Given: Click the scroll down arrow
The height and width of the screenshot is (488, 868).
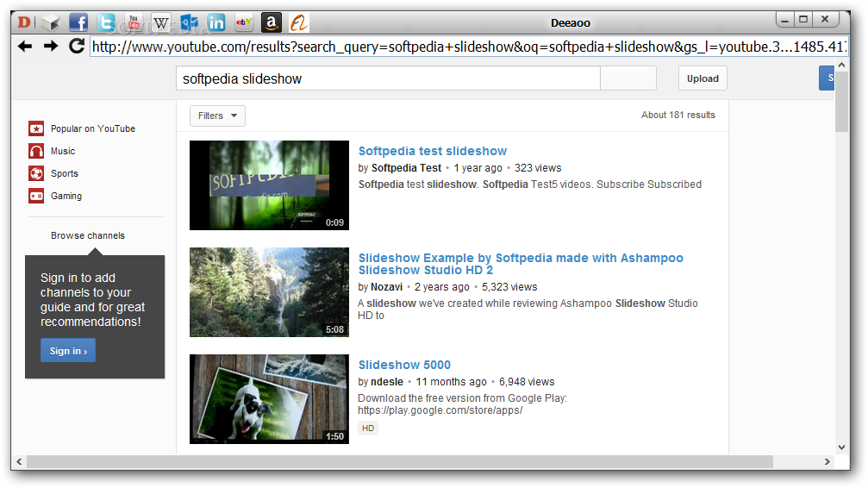Looking at the screenshot, I should (x=842, y=447).
